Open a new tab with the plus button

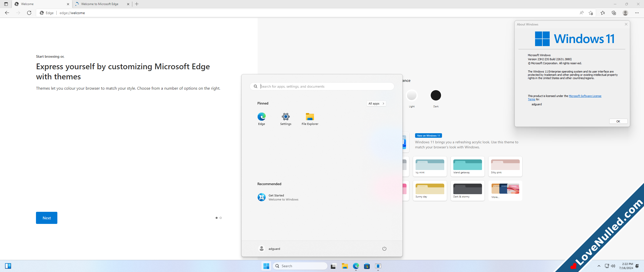(x=137, y=4)
